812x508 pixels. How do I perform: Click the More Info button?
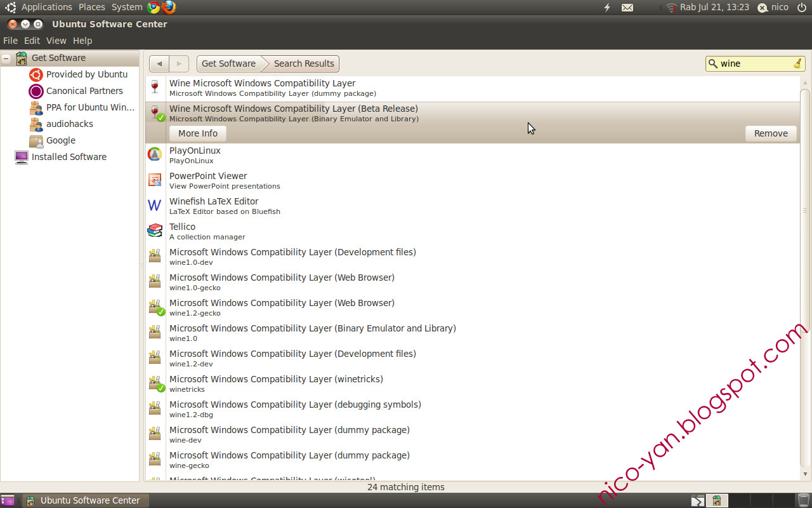198,133
